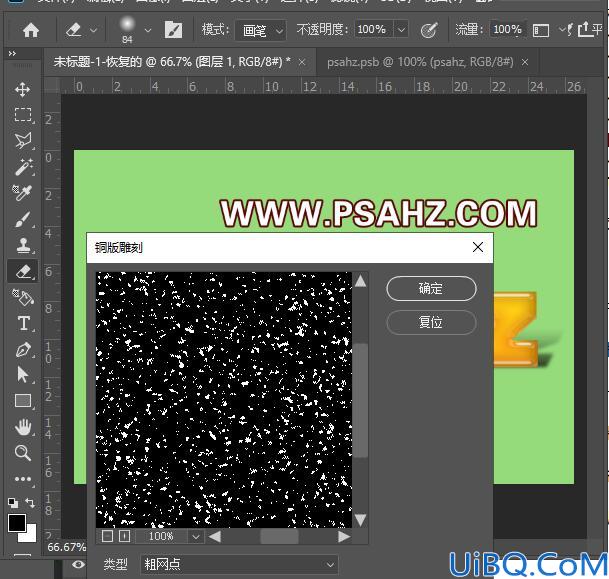Open the preview zoom 100% dropdown

196,537
